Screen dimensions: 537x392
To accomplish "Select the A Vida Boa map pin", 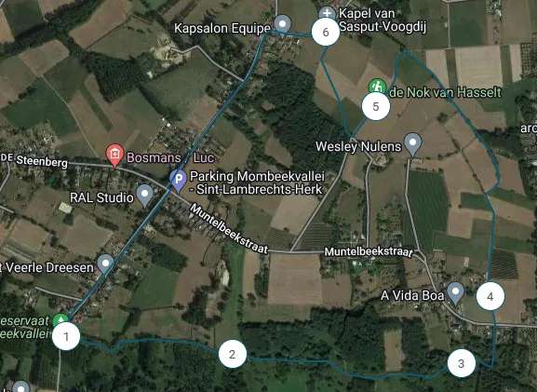I will (455, 293).
